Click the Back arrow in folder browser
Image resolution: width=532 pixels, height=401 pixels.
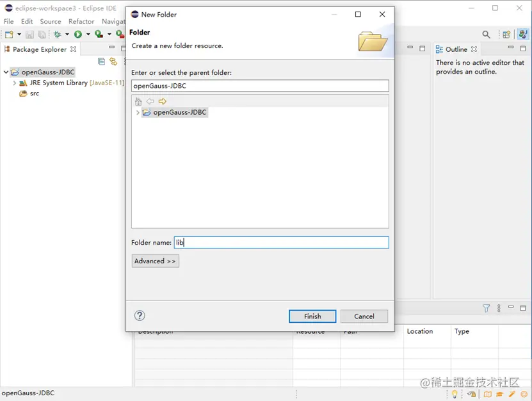click(x=150, y=101)
